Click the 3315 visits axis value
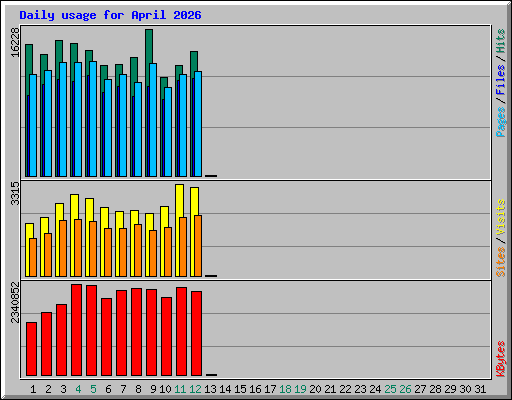The width and height of the screenshot is (512, 400). click(x=15, y=193)
